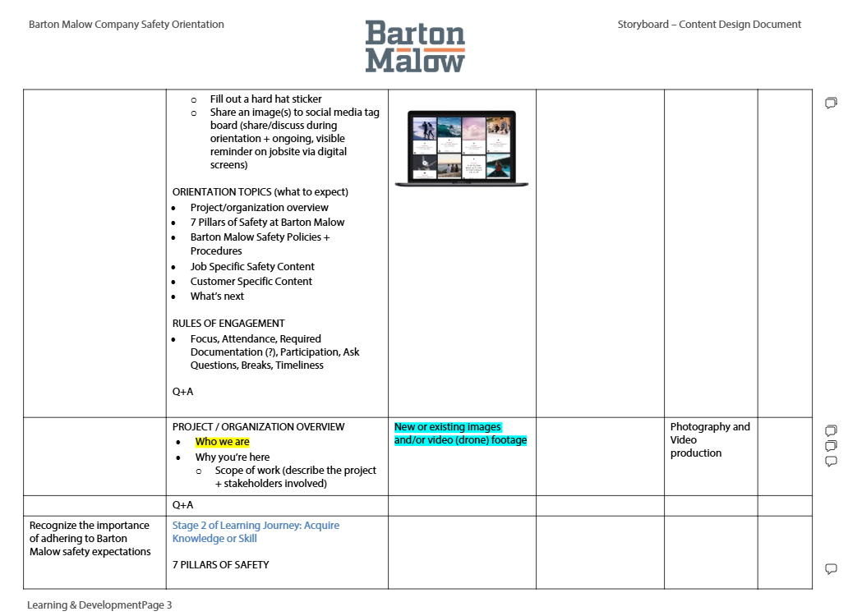Open the single-bubble comment icon below the Photography row's stacked comments
This screenshot has width=848, height=616.
tap(832, 461)
